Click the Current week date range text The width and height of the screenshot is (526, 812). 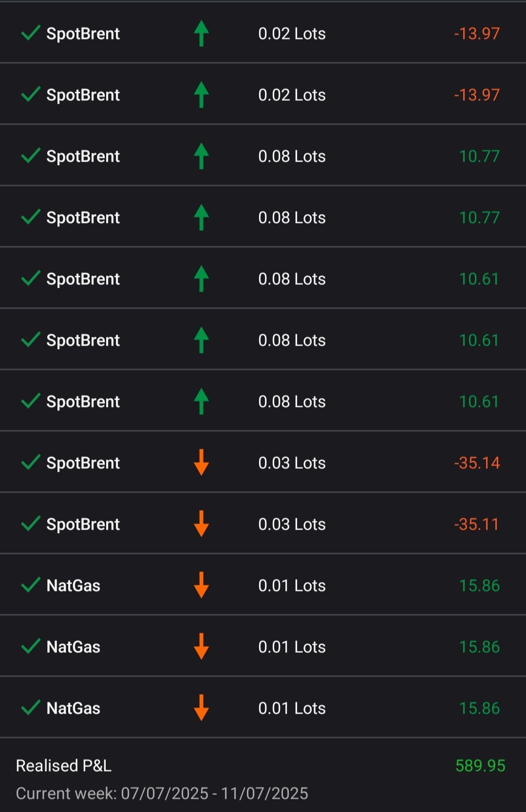pos(162,794)
